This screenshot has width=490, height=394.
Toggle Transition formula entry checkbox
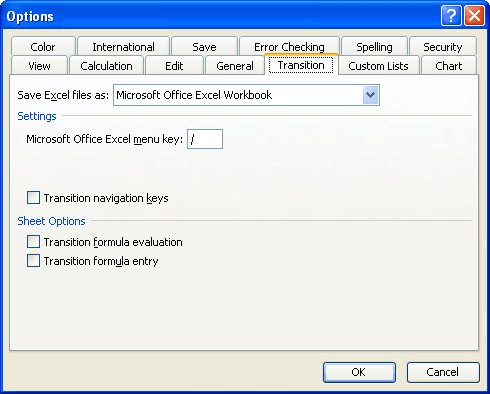pos(33,261)
